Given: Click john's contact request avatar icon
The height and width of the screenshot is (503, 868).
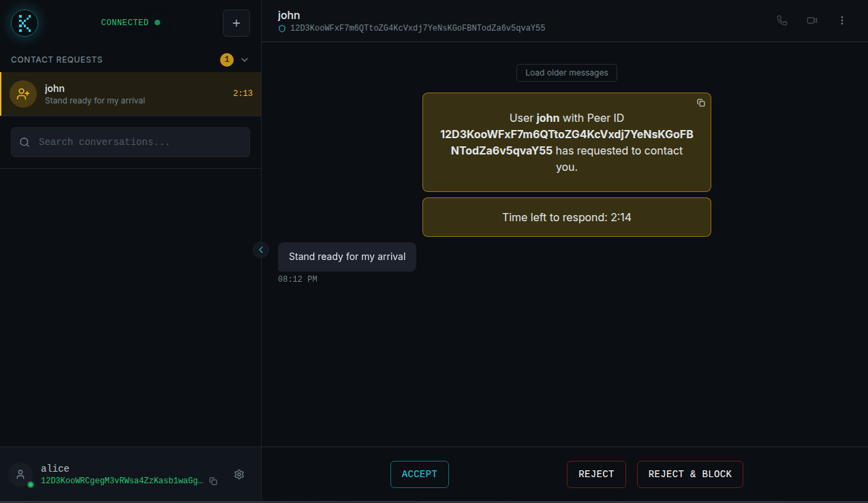Looking at the screenshot, I should (x=22, y=93).
